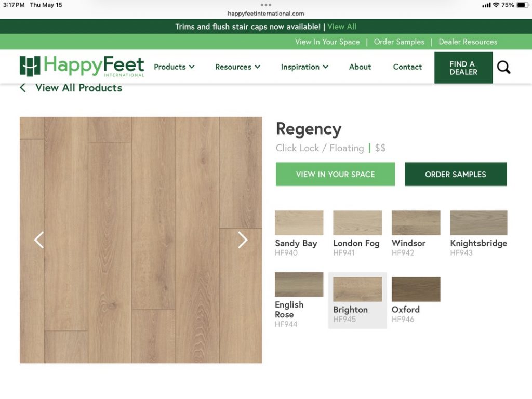532x399 pixels.
Task: Tap the Thu May 15 date
Action: coord(46,5)
